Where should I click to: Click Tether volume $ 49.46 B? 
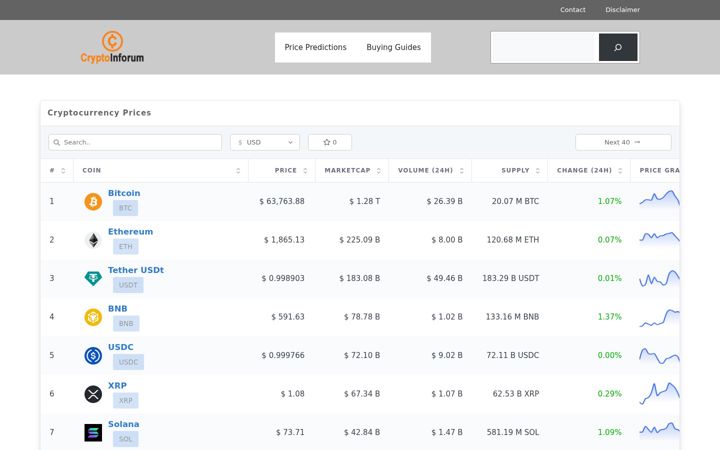[444, 278]
